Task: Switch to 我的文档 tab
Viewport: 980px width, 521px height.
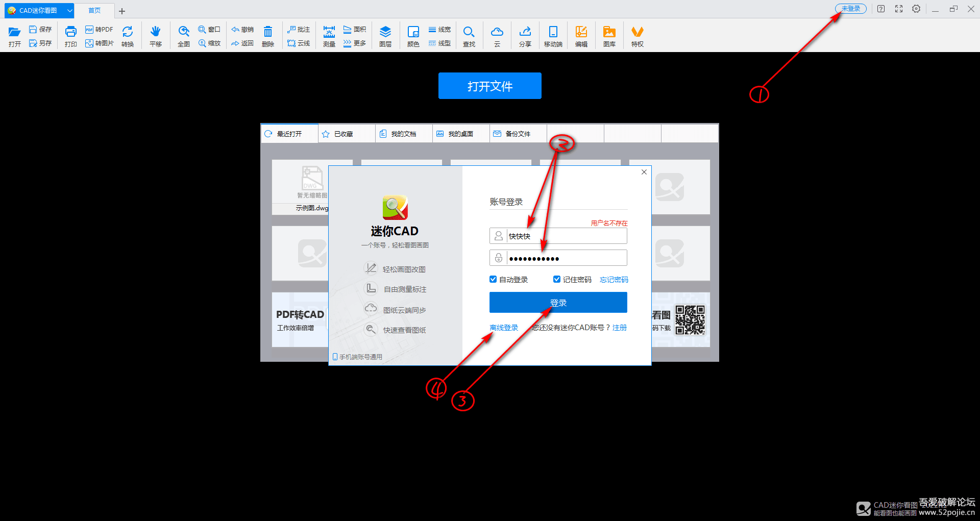Action: [404, 134]
